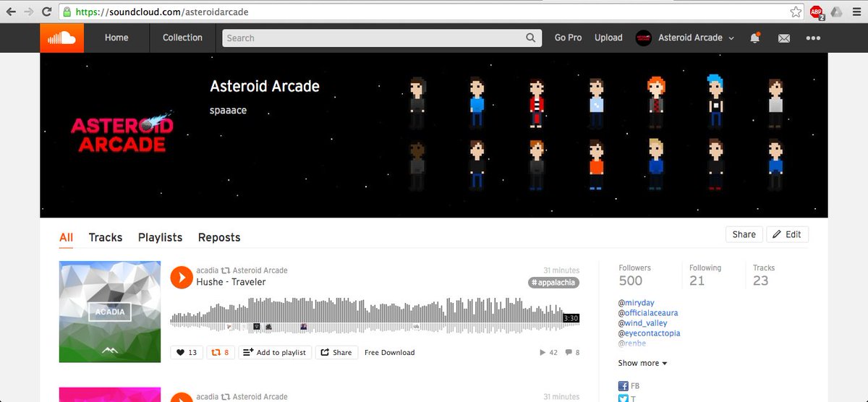The height and width of the screenshot is (402, 868).
Task: Seek within the Hushe - Traveler waveform
Action: click(x=374, y=315)
